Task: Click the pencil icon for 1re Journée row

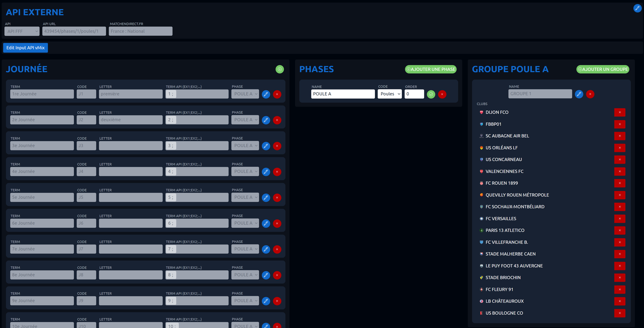Action: coord(266,94)
